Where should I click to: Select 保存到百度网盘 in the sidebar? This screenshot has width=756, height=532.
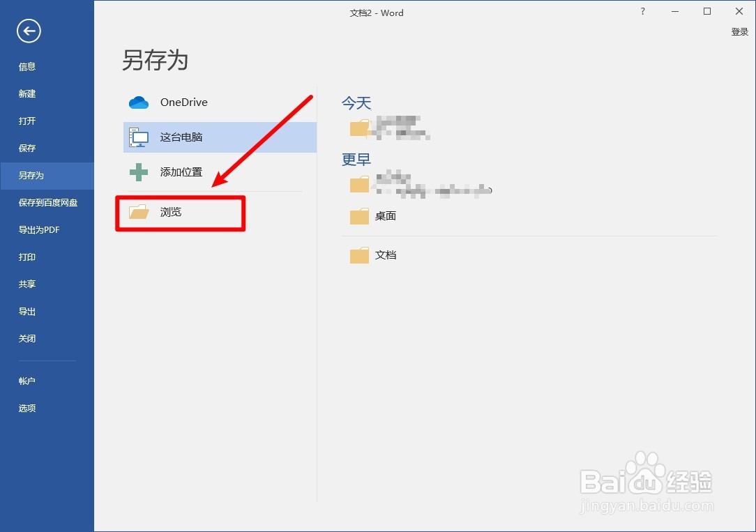point(46,202)
